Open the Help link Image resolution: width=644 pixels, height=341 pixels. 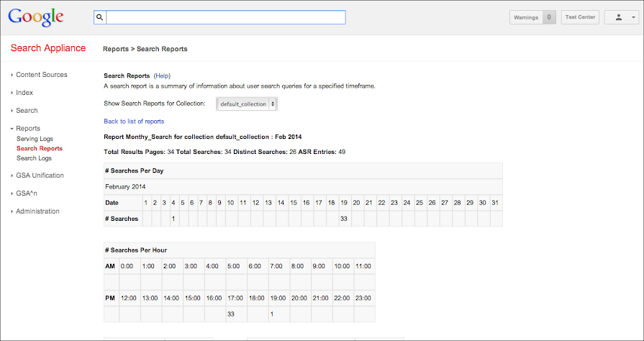(x=162, y=76)
